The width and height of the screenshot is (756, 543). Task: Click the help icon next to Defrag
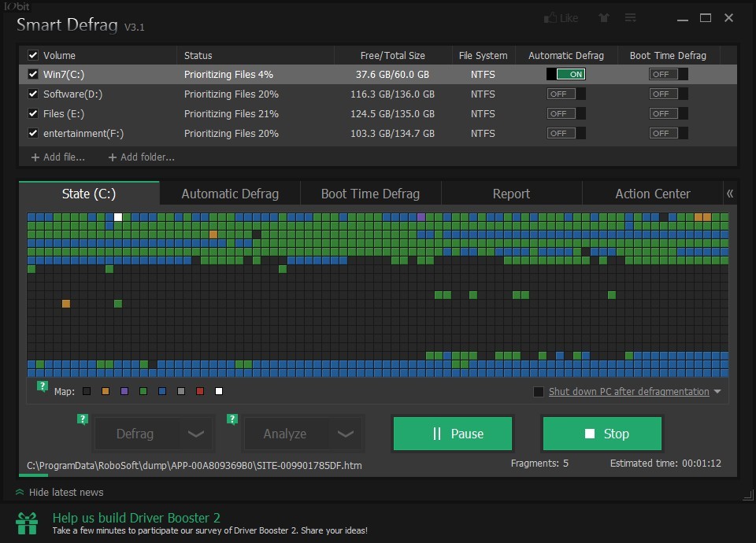pos(83,419)
